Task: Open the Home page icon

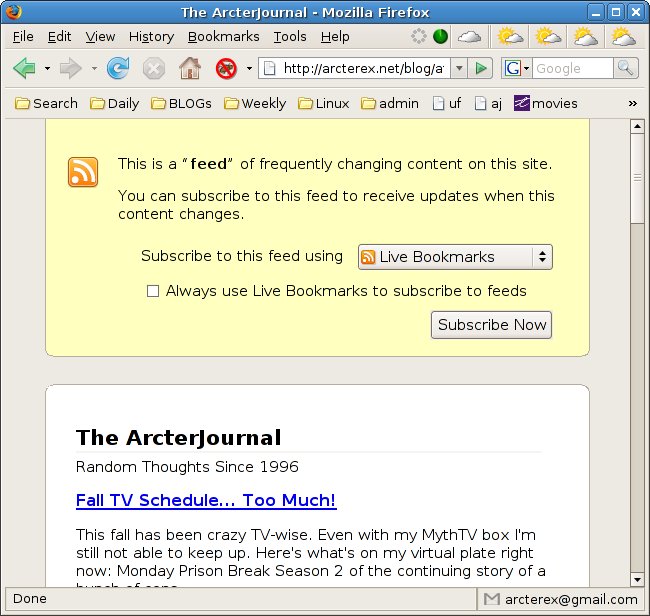Action: [190, 68]
